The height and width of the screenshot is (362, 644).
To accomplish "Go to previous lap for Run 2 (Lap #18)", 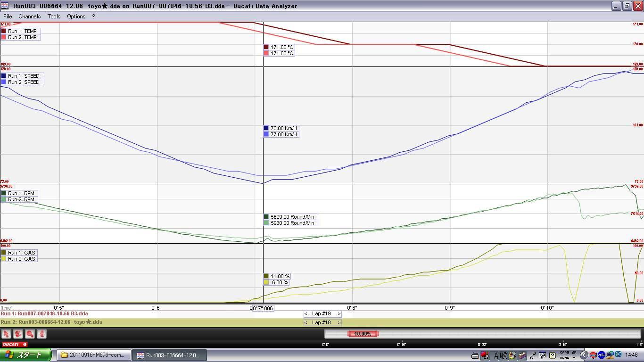I will coord(306,322).
